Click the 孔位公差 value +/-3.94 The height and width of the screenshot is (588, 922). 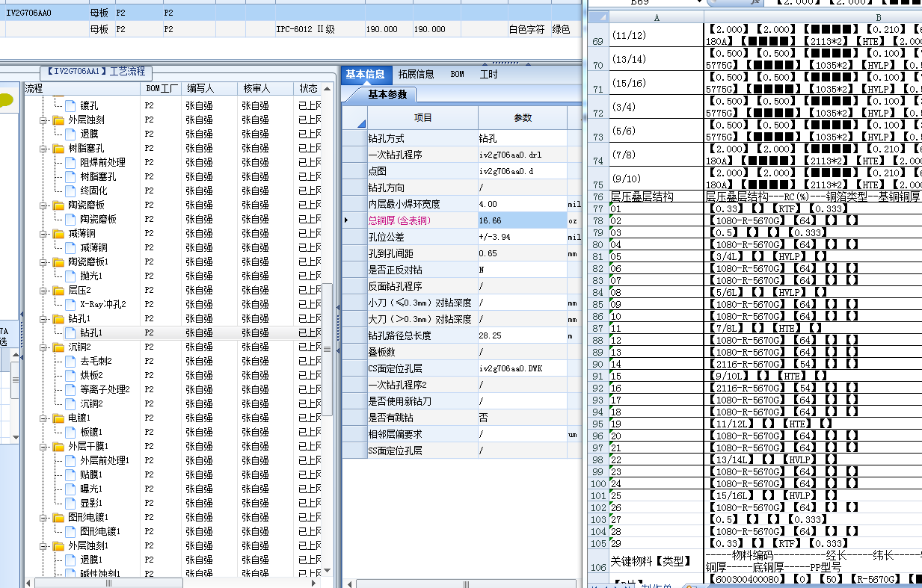[522, 237]
